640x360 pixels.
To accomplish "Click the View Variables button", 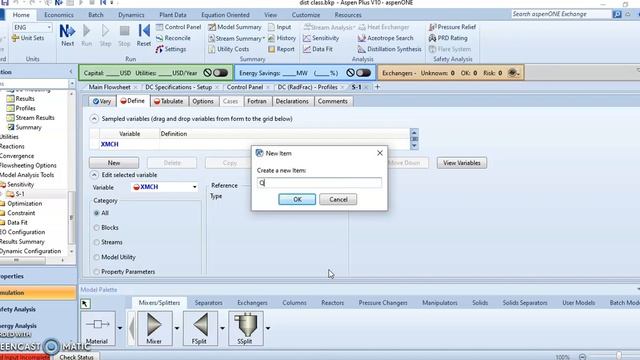I will (x=462, y=163).
